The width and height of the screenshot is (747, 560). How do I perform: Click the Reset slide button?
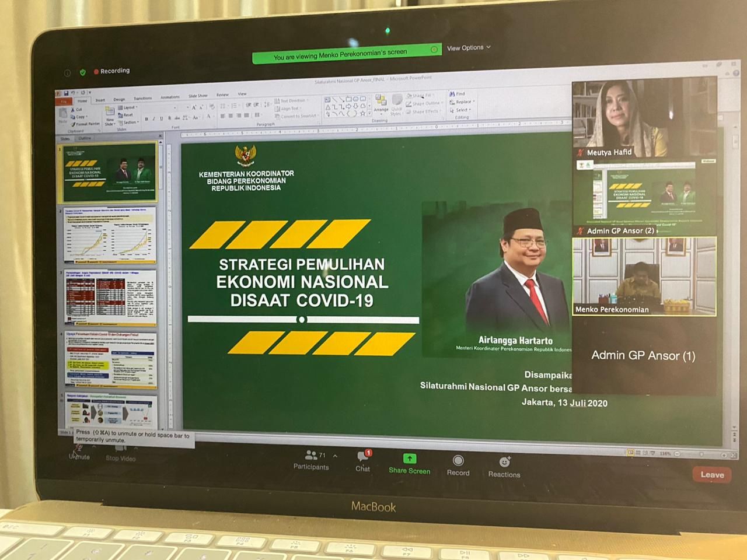click(x=126, y=115)
